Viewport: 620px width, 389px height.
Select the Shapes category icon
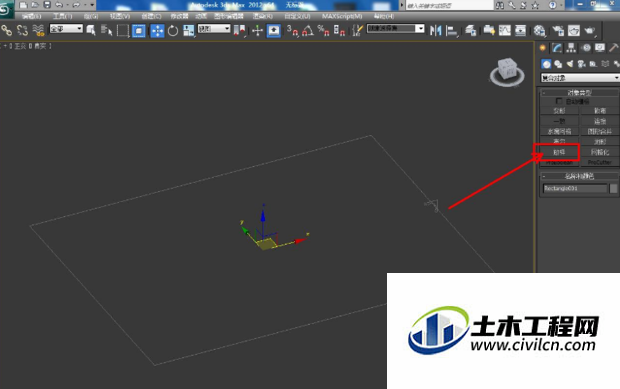click(558, 64)
